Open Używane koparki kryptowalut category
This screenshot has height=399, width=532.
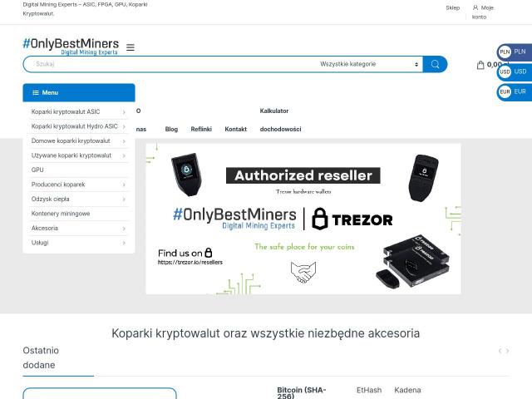(x=71, y=155)
